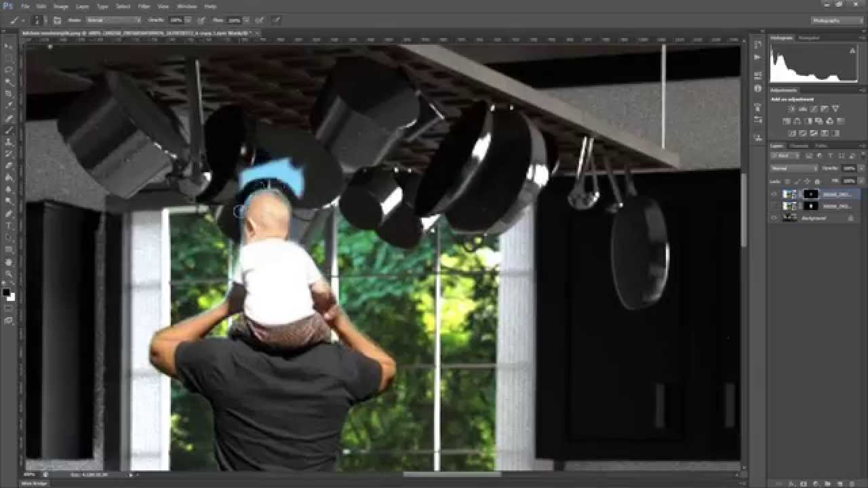This screenshot has height=488, width=868.
Task: Select the Horizontal Type tool
Action: [x=9, y=225]
